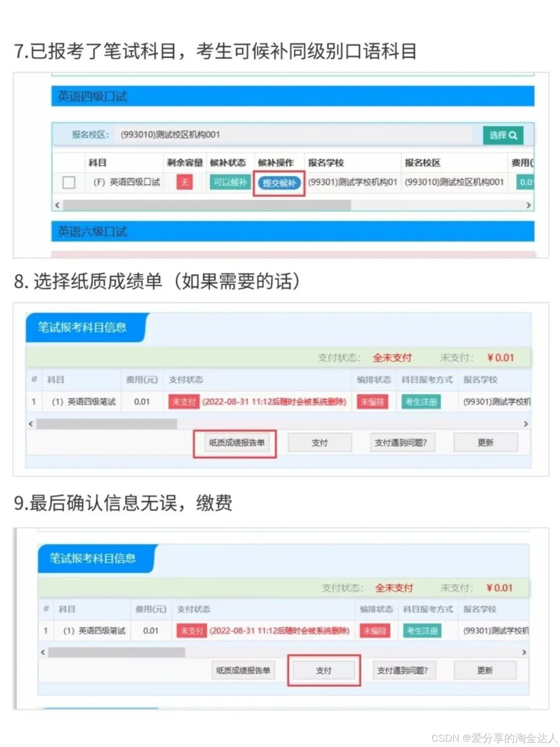Tick the checkbox for 英语四级口试 row
The image size is (560, 747).
pyautogui.click(x=68, y=183)
